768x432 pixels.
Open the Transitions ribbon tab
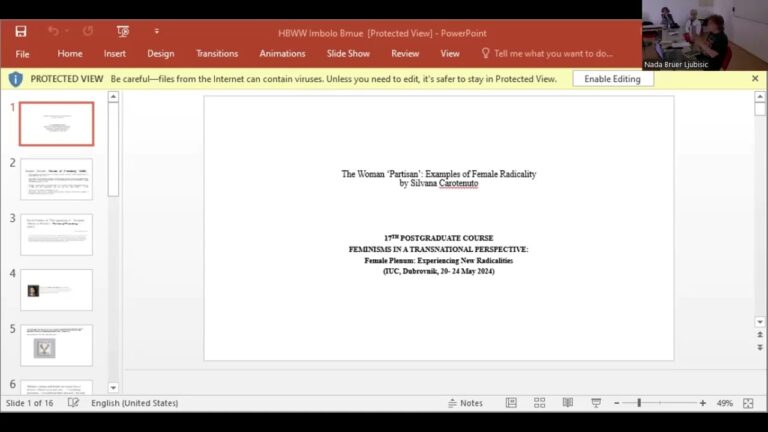(x=217, y=54)
